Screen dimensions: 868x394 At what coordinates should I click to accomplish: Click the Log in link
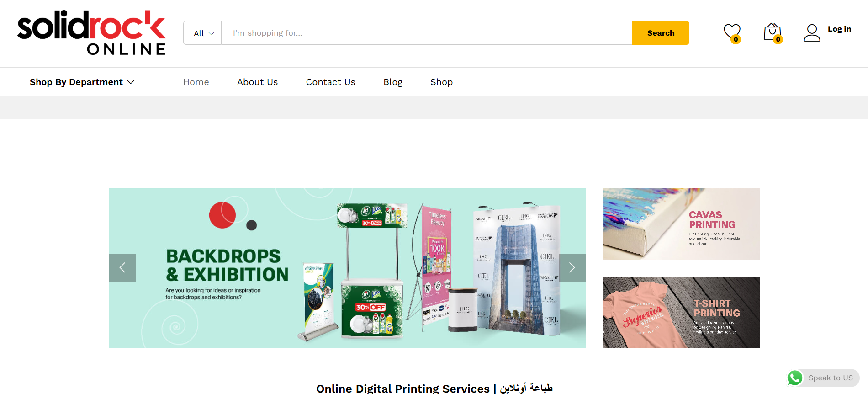(x=839, y=29)
